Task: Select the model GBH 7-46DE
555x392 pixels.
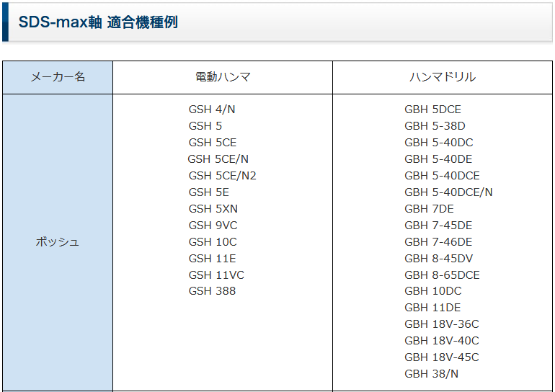Action: [438, 242]
